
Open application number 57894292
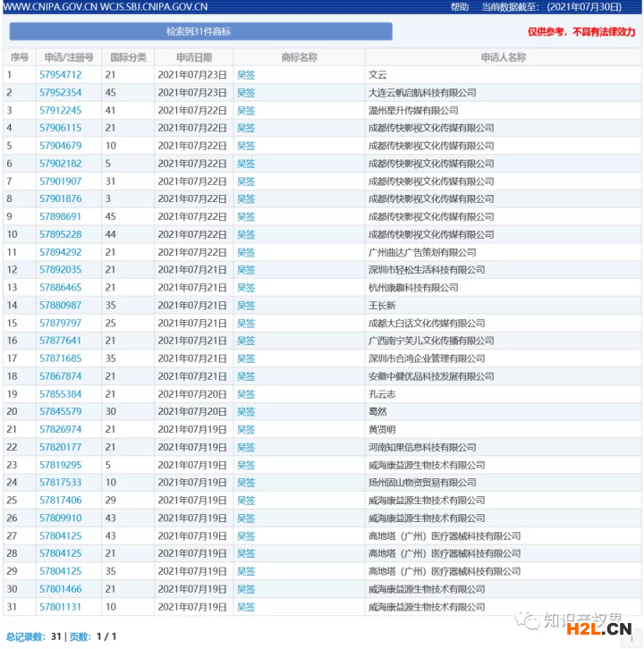60,252
